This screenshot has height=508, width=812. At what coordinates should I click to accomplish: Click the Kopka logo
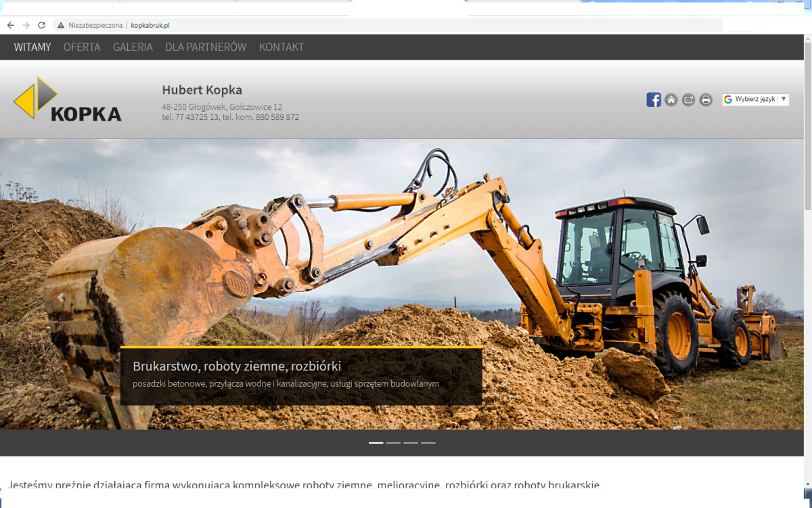67,100
